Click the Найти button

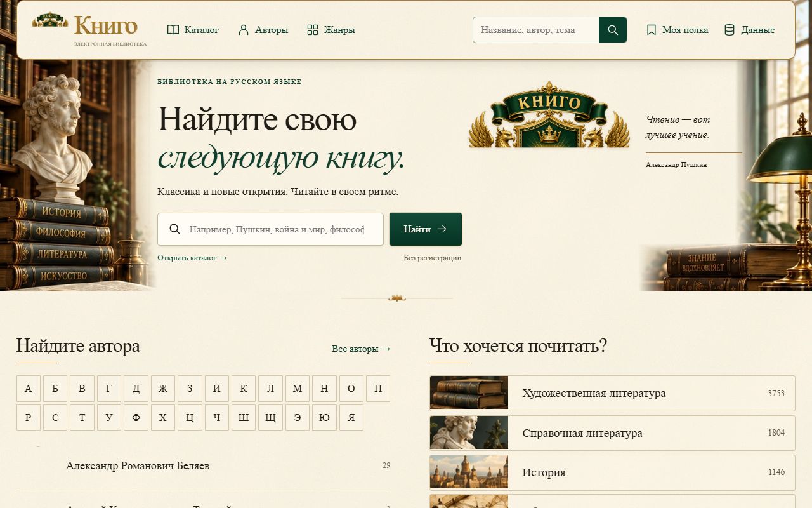click(426, 229)
